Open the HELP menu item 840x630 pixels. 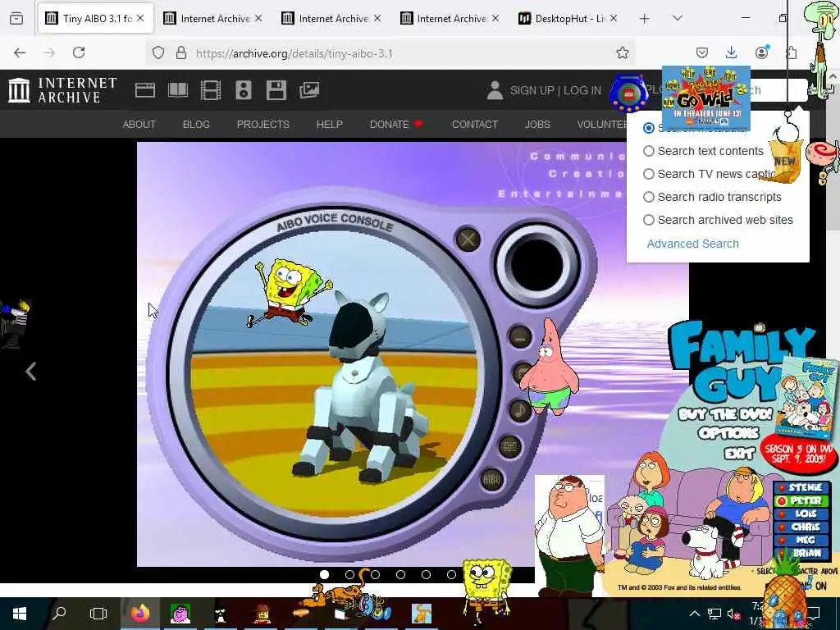(x=330, y=125)
